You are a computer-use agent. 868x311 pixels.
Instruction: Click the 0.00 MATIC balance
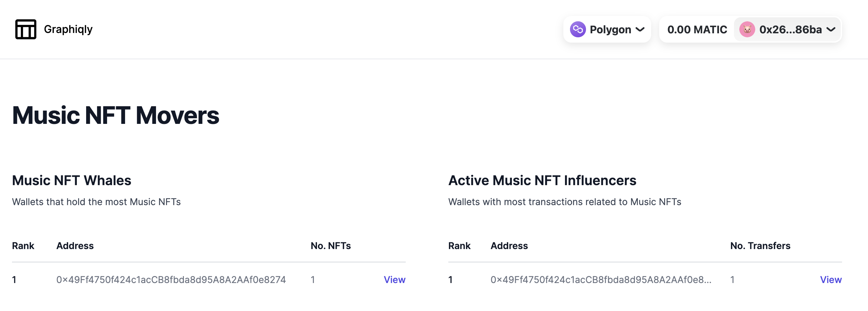point(697,29)
